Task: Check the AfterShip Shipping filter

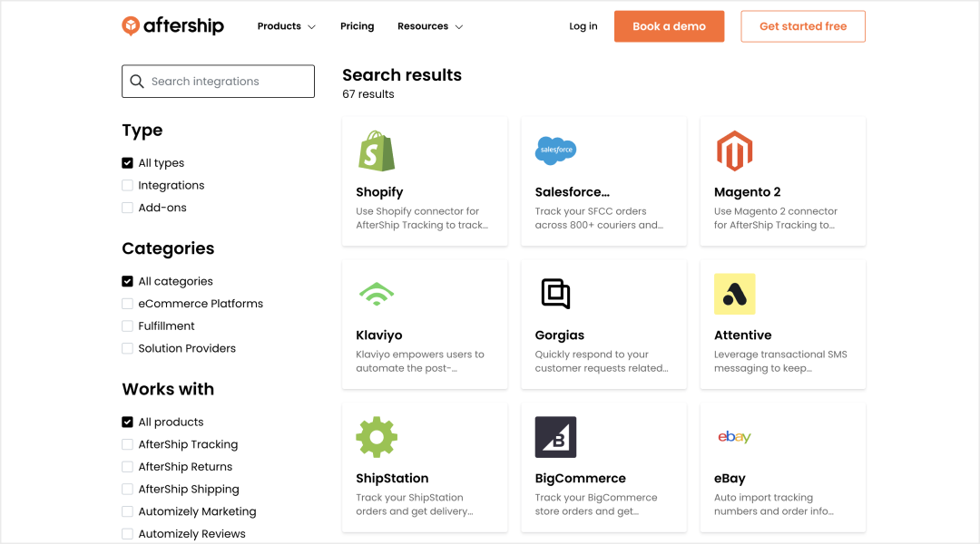Action: pyautogui.click(x=128, y=489)
